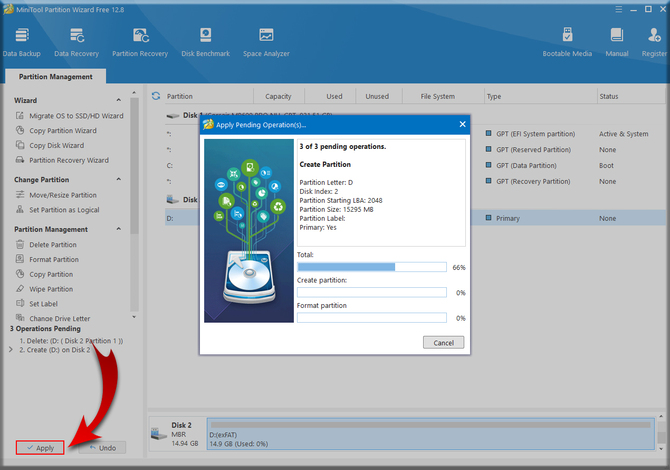Viewport: 670px width, 470px height.
Task: Click Copy Partition Wizard icon
Action: (x=20, y=130)
